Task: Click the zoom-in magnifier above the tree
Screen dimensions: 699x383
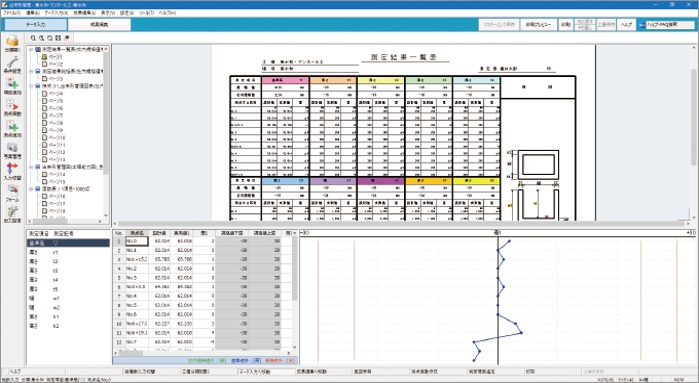Action: coord(33,38)
